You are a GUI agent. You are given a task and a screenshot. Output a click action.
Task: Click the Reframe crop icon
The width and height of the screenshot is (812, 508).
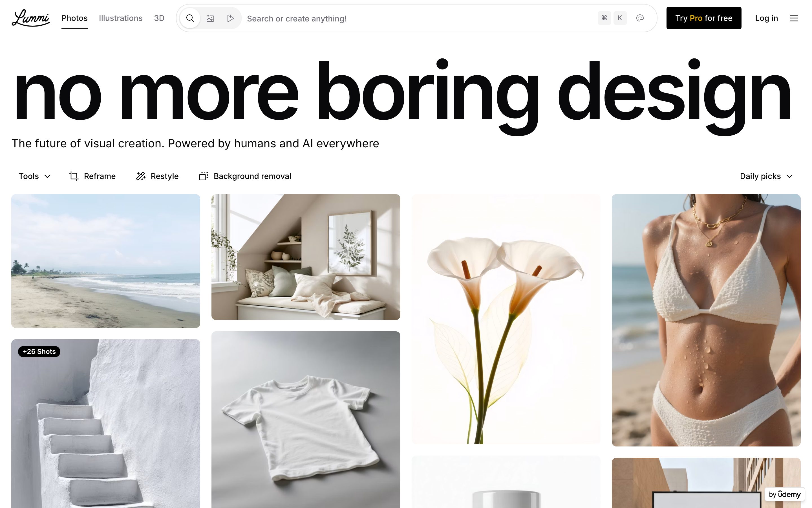tap(74, 176)
